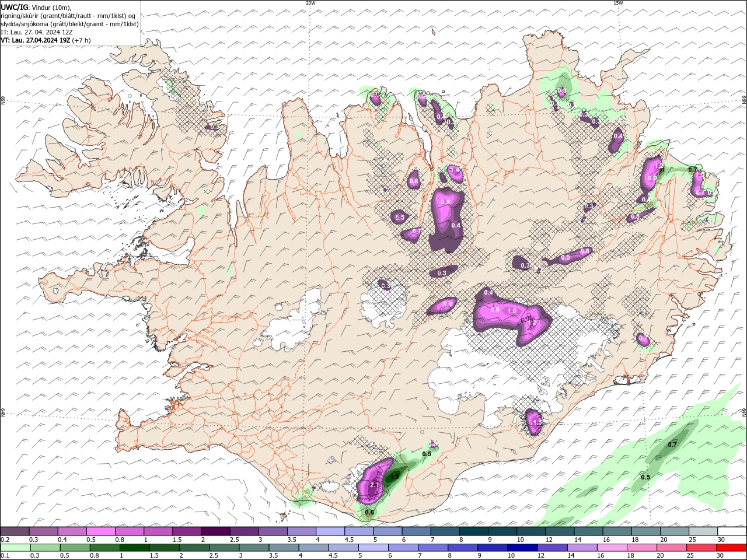Click the "0.1" label under the lower legend
747x560 pixels.
(x=5, y=556)
